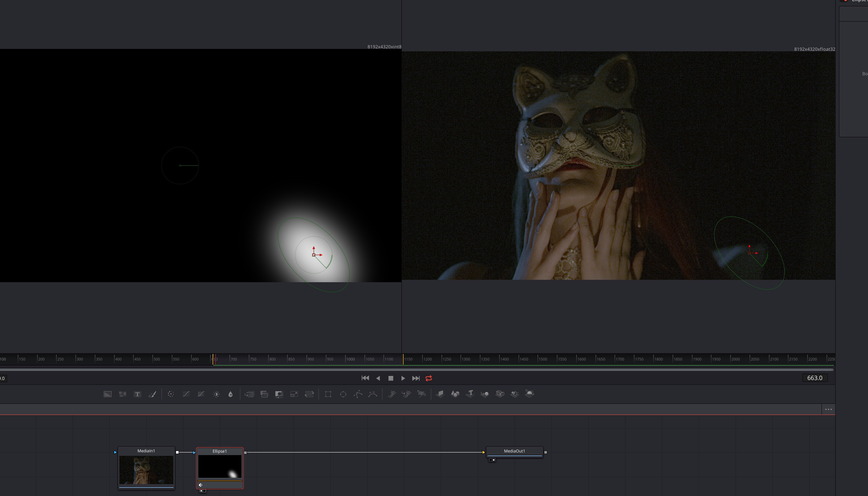The image size is (868, 496).
Task: Play the clip forward
Action: click(x=403, y=378)
